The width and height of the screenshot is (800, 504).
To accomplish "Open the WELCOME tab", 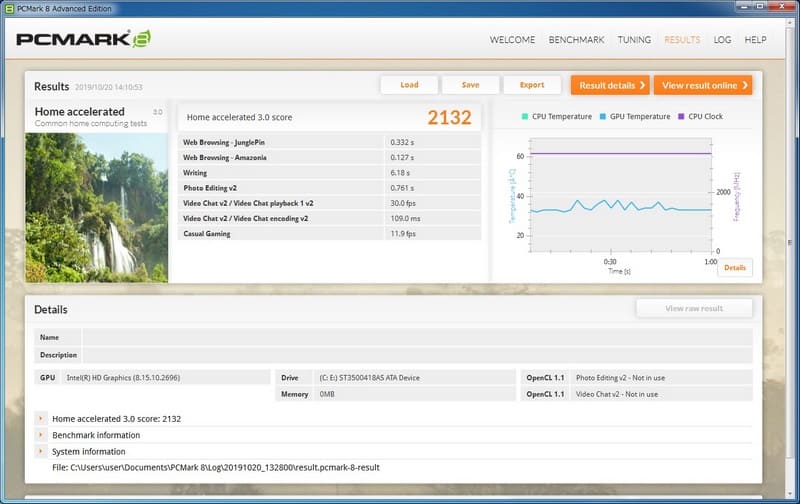I will [512, 40].
